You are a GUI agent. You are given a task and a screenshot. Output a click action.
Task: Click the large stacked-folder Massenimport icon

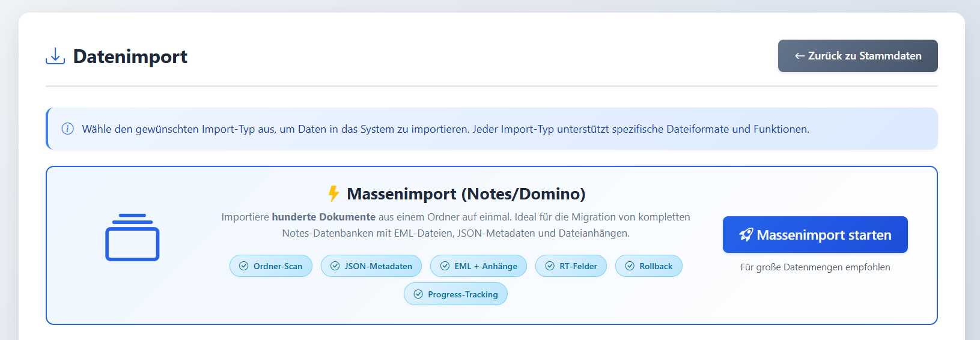click(x=132, y=237)
